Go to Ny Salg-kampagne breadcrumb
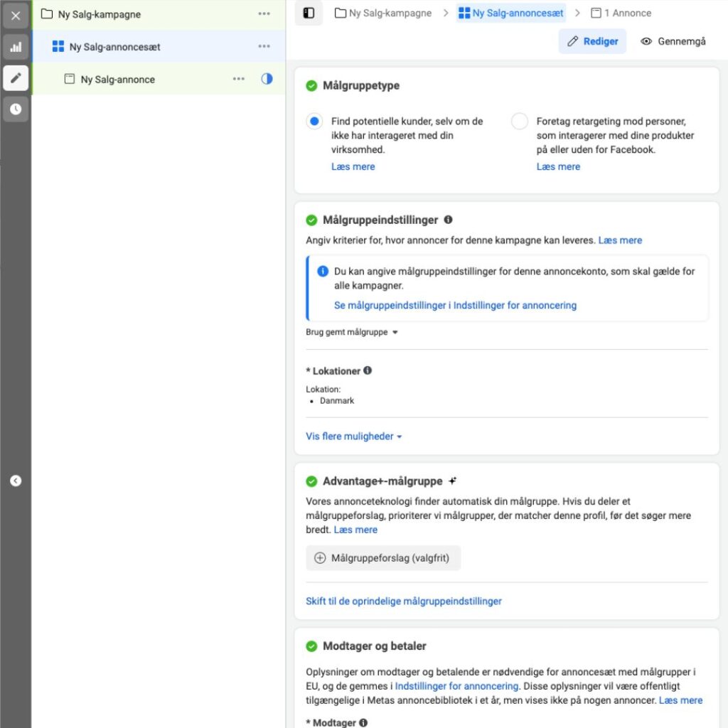Image resolution: width=728 pixels, height=728 pixels. coord(383,13)
